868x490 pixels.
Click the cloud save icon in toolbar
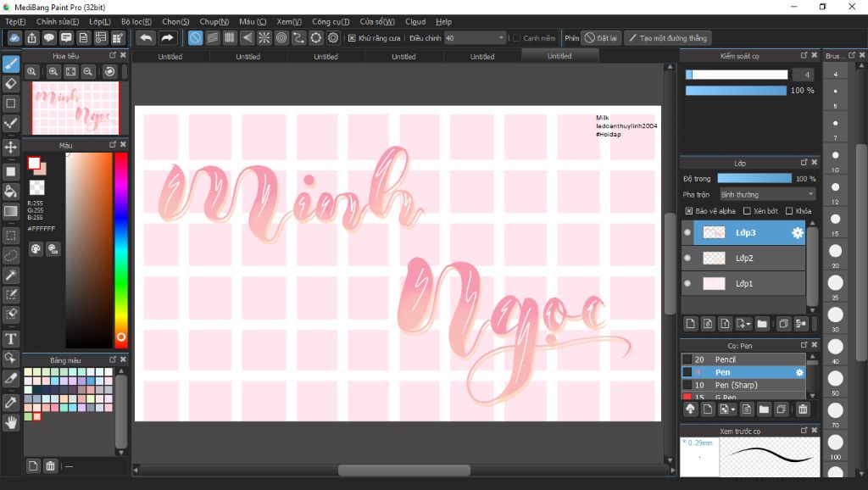click(14, 37)
